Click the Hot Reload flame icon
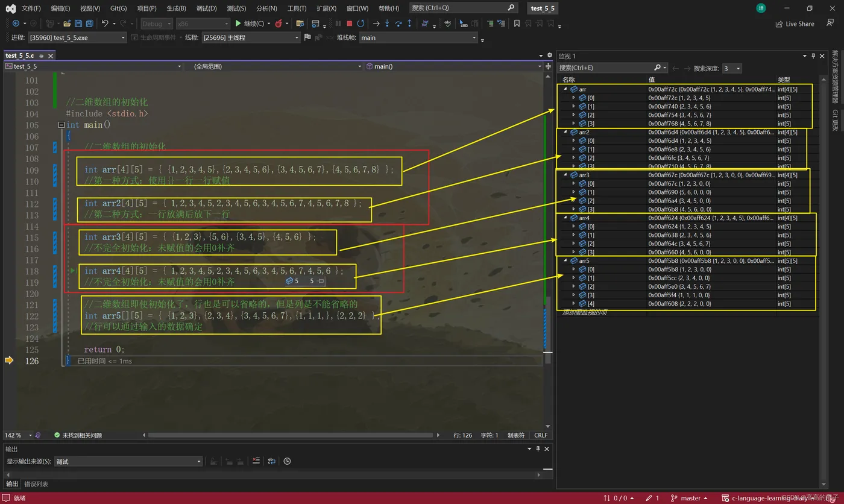Viewport: 844px width, 504px height. (x=279, y=24)
